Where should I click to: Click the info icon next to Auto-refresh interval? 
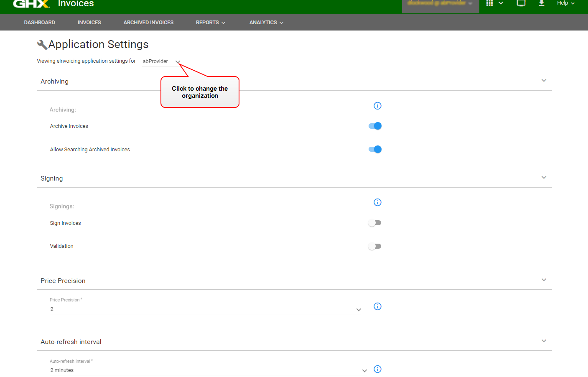377,369
